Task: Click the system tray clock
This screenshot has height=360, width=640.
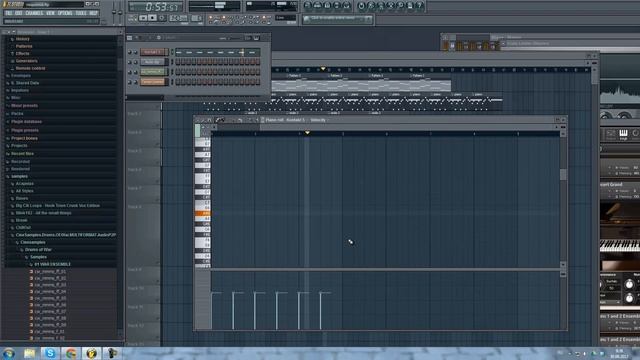Action: (619, 353)
